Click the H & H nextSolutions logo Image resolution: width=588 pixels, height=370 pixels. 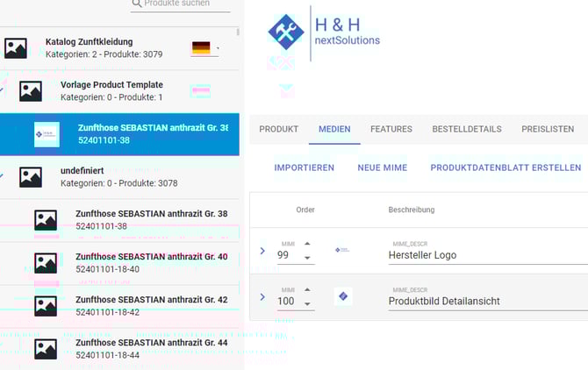pyautogui.click(x=324, y=32)
